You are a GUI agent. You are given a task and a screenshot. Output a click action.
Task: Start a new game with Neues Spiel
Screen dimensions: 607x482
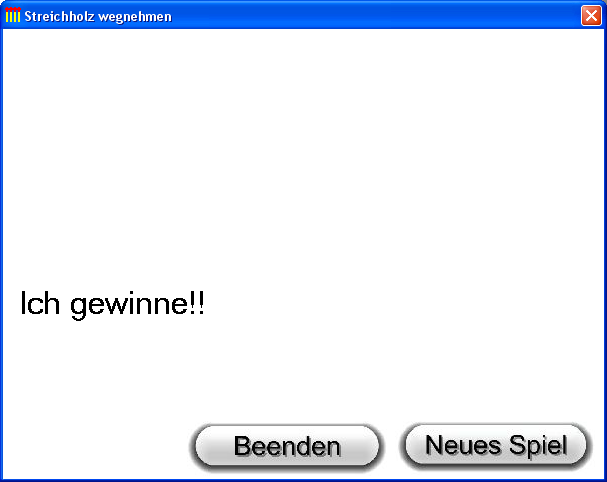point(496,445)
